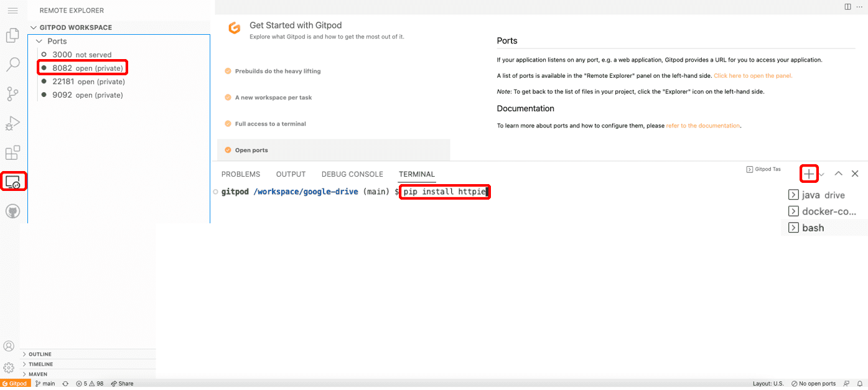This screenshot has width=868, height=390.
Task: Create a new terminal with plus icon
Action: 808,174
